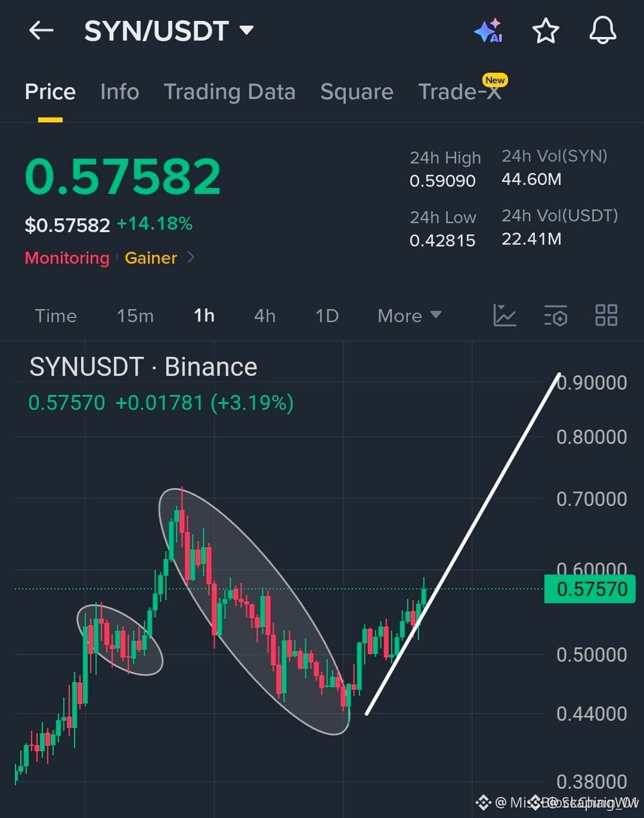
Task: Select the 4h chart interval
Action: pyautogui.click(x=265, y=316)
